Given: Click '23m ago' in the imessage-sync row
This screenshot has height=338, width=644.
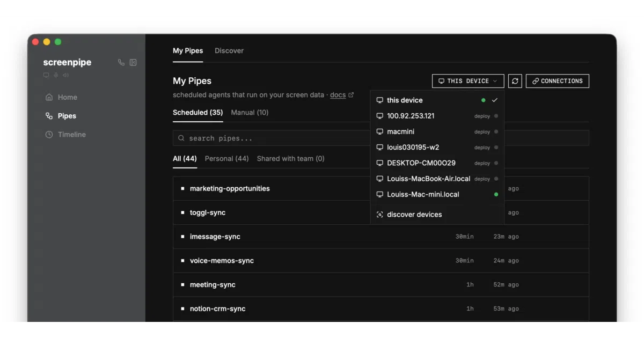Looking at the screenshot, I should click(506, 237).
